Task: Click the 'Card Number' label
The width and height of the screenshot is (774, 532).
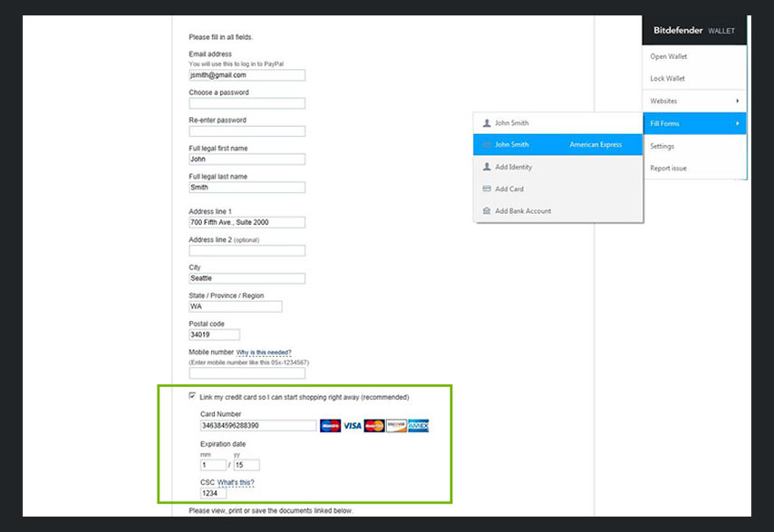Action: click(220, 414)
